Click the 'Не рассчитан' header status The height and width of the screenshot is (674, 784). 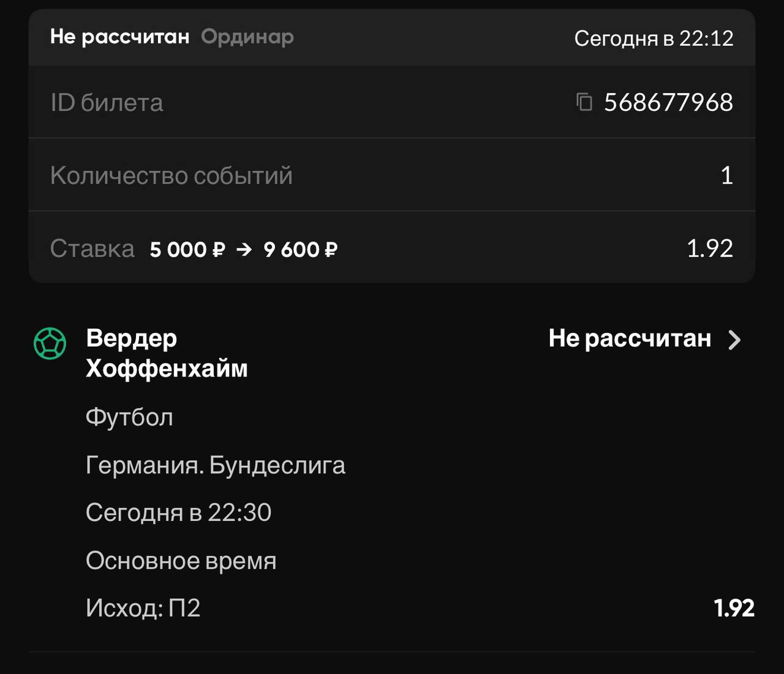point(119,37)
